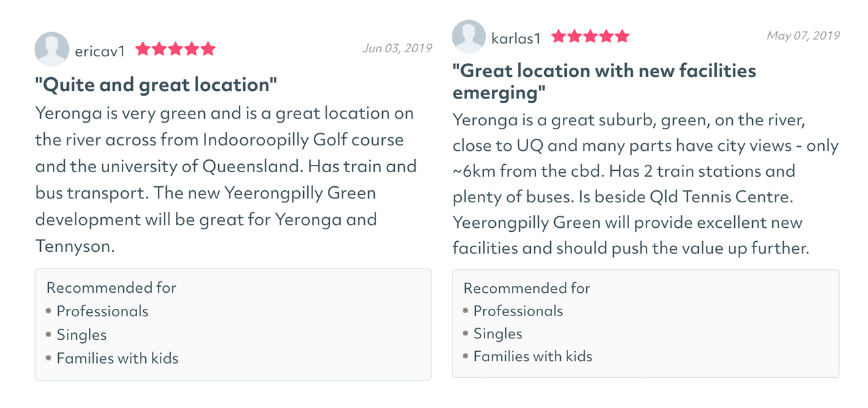Select "Great location with new facilities emerging" title

(x=604, y=81)
